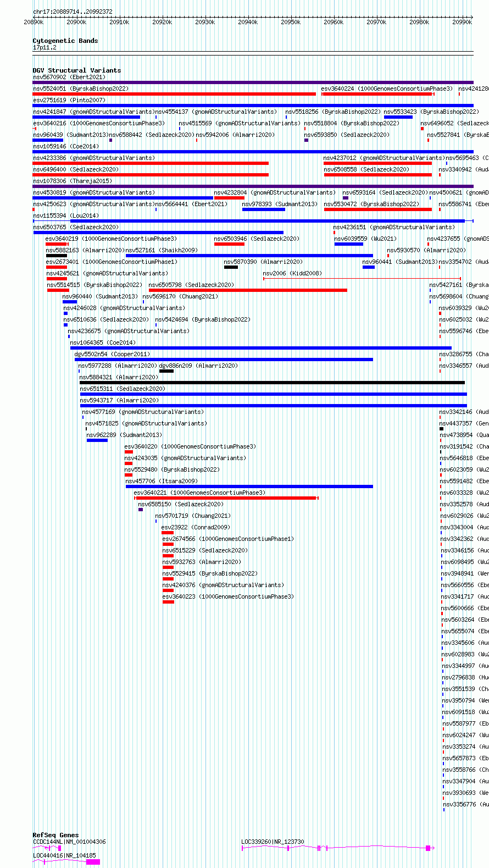This screenshot has height=868, width=489.
Task: Open the nsv5518804 (ByrskaBishop2022) label
Action: coord(352,123)
